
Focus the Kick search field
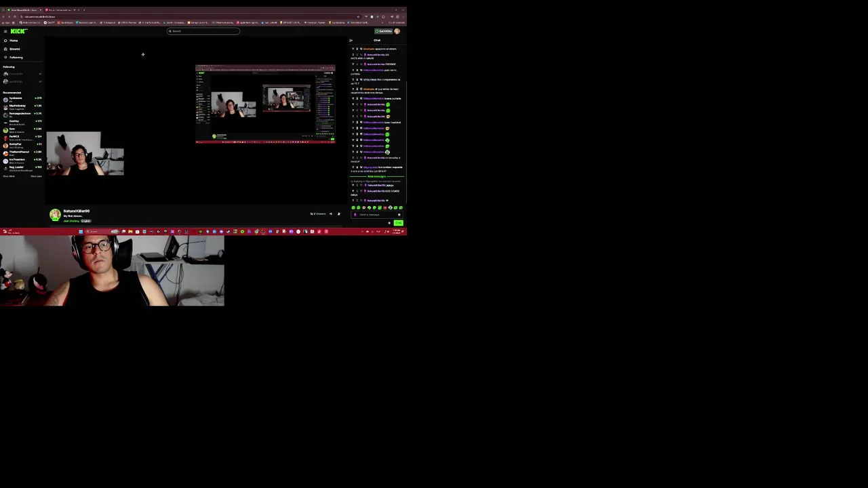(x=203, y=31)
